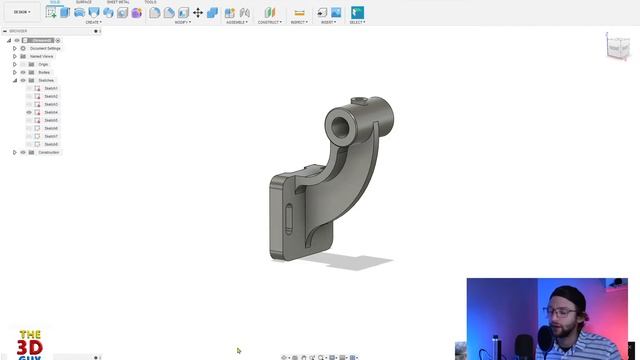The image size is (640, 360).
Task: Collapse the Sketches node
Action: coord(15,80)
